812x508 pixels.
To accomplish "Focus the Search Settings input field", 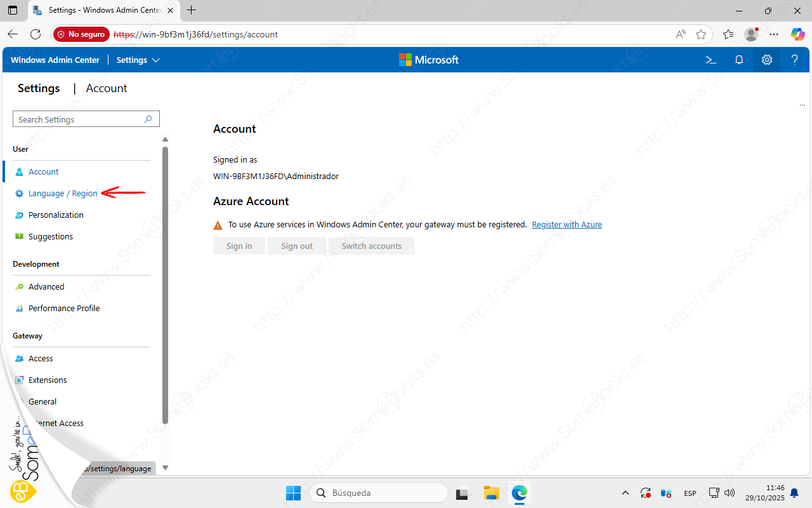I will pos(76,119).
